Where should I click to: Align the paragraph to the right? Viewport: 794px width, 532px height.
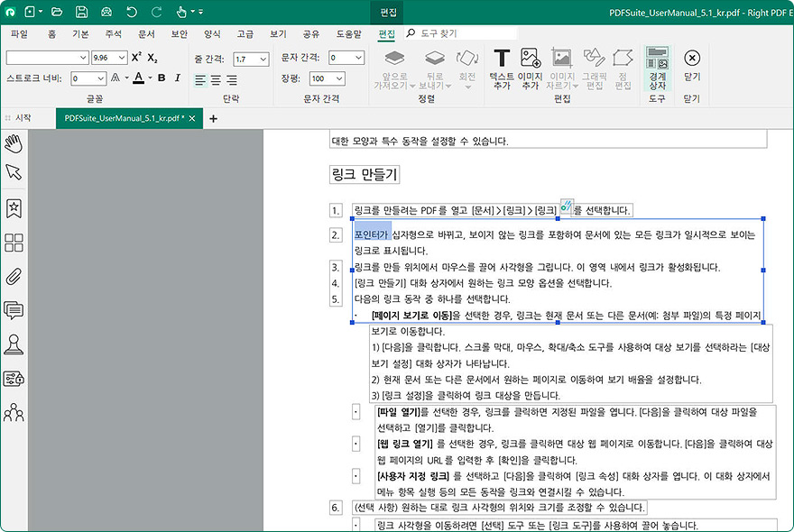pyautogui.click(x=232, y=80)
